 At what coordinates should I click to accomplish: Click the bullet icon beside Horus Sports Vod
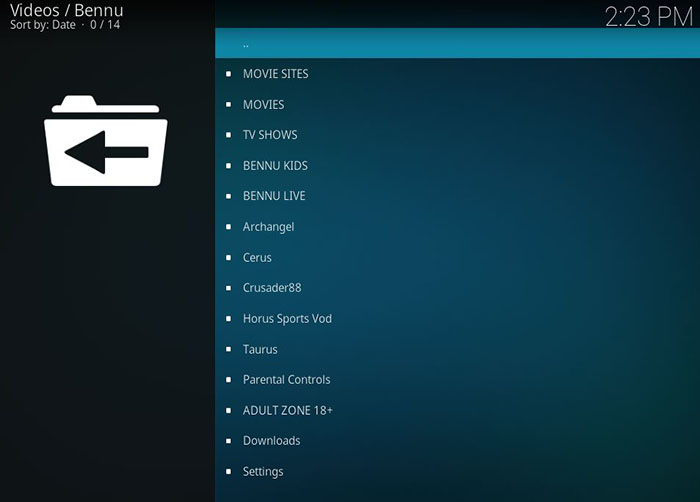point(229,319)
